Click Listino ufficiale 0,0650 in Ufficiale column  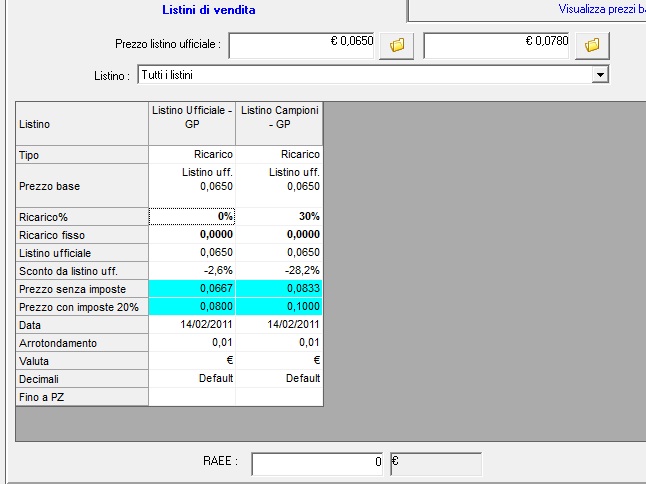192,253
